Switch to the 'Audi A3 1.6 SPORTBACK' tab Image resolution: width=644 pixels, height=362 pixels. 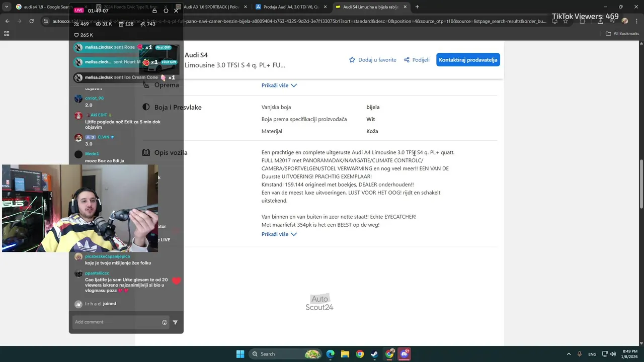coord(211,7)
